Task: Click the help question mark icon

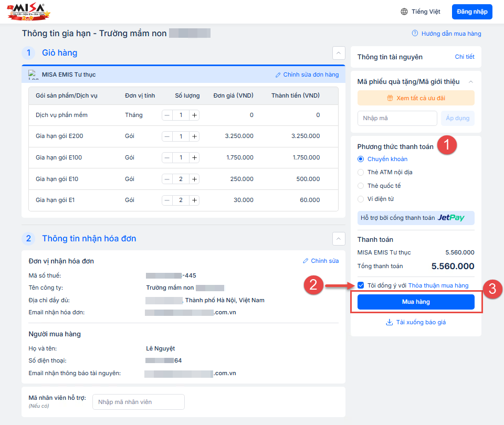Action: [x=415, y=33]
